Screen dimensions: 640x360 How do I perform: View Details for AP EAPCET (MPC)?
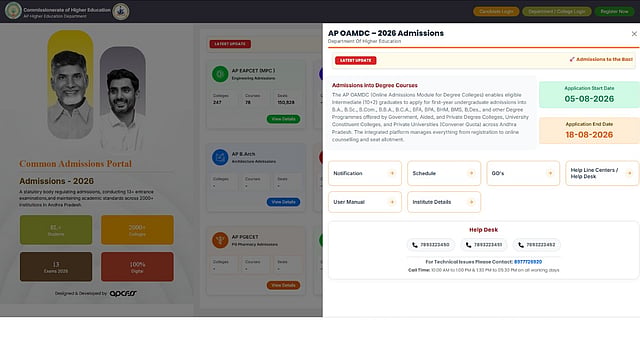click(283, 119)
